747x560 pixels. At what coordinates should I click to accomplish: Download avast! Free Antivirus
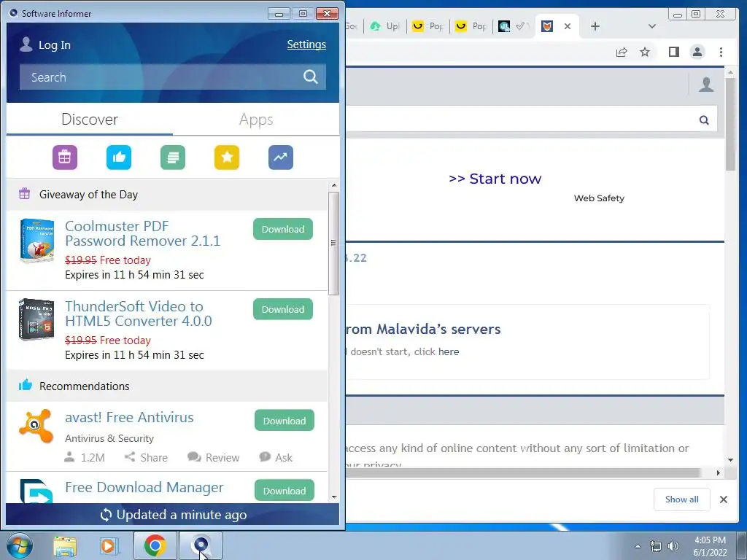point(285,421)
